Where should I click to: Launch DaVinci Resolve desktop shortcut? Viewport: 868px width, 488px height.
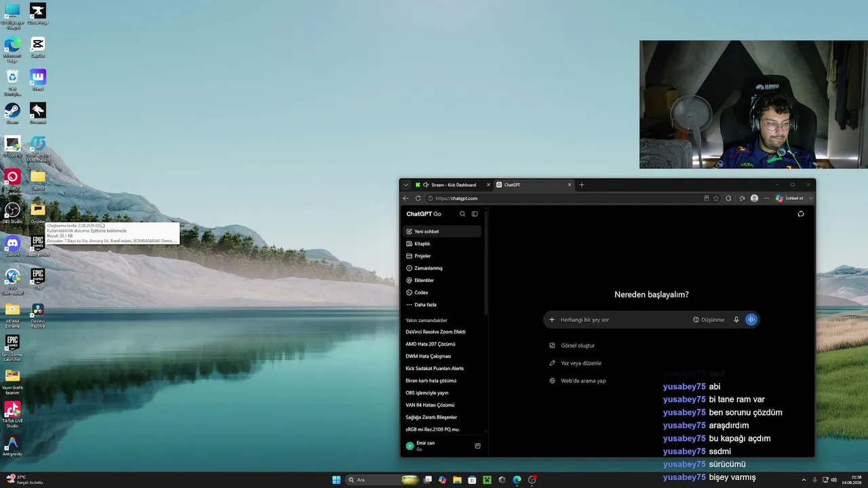pyautogui.click(x=38, y=315)
